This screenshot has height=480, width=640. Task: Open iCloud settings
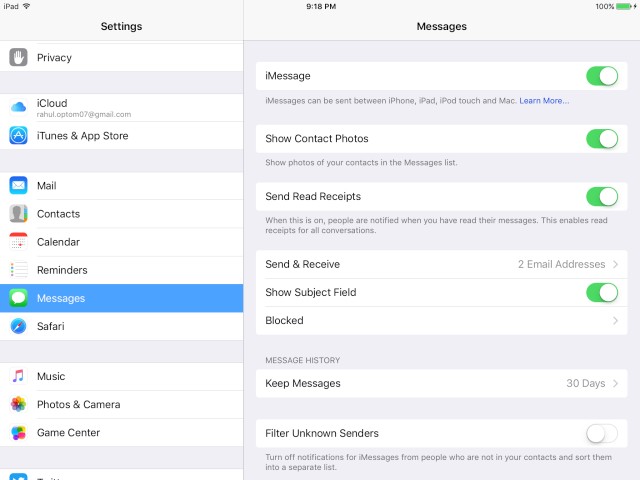pos(122,107)
